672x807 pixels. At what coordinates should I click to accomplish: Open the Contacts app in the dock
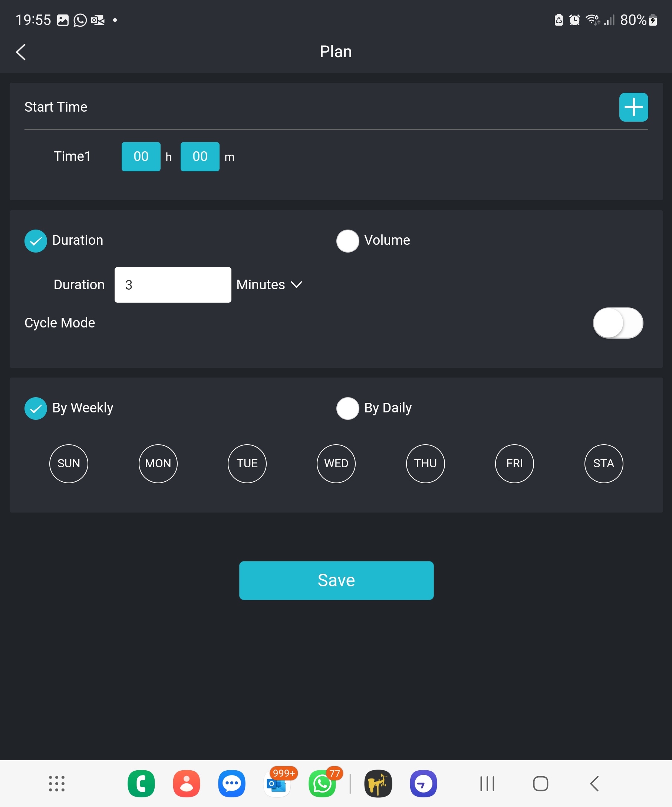tap(186, 784)
